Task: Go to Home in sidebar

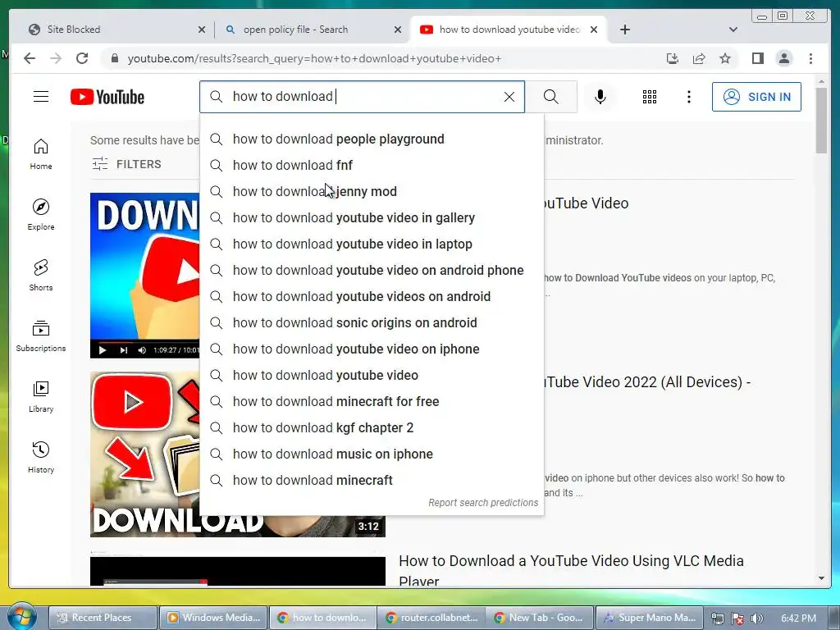Action: pyautogui.click(x=41, y=154)
